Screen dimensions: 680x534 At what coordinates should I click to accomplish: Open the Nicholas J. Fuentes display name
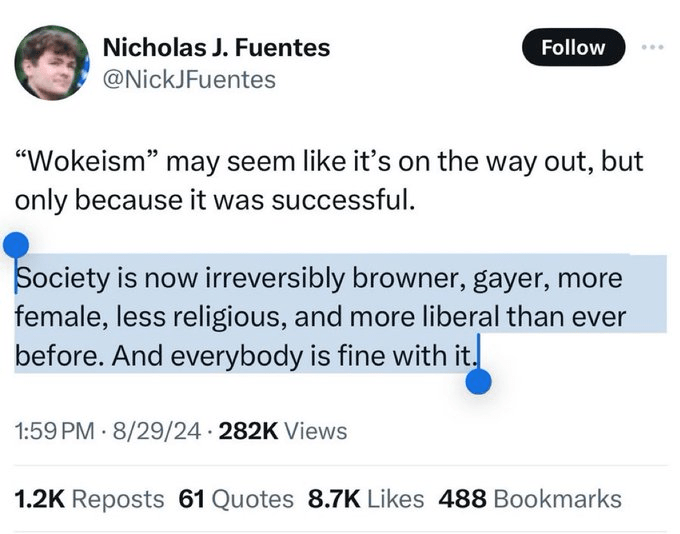(x=216, y=47)
